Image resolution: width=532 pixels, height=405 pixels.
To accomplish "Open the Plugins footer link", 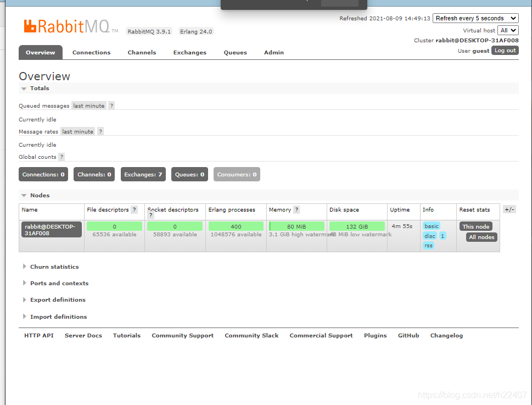I will [x=375, y=335].
